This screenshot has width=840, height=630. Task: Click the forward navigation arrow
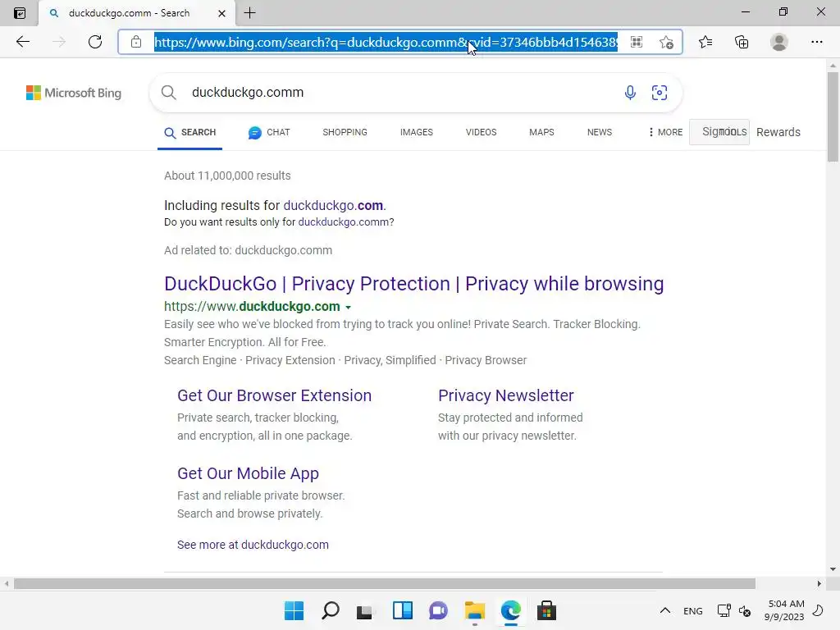point(59,42)
